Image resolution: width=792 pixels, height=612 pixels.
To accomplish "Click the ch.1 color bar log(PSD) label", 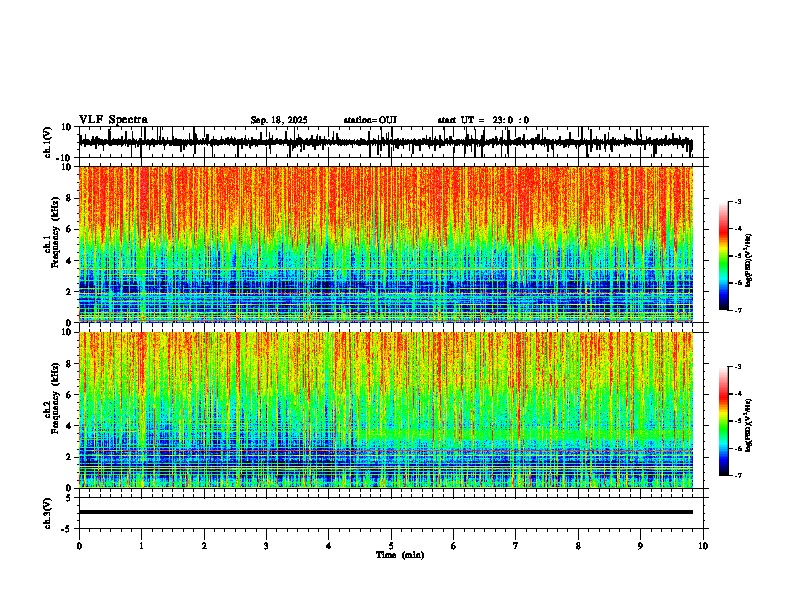I will click(749, 261).
